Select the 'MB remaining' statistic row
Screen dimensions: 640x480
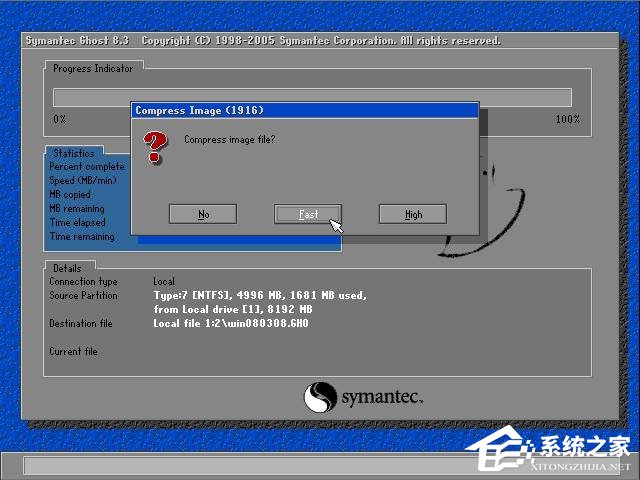(77, 209)
